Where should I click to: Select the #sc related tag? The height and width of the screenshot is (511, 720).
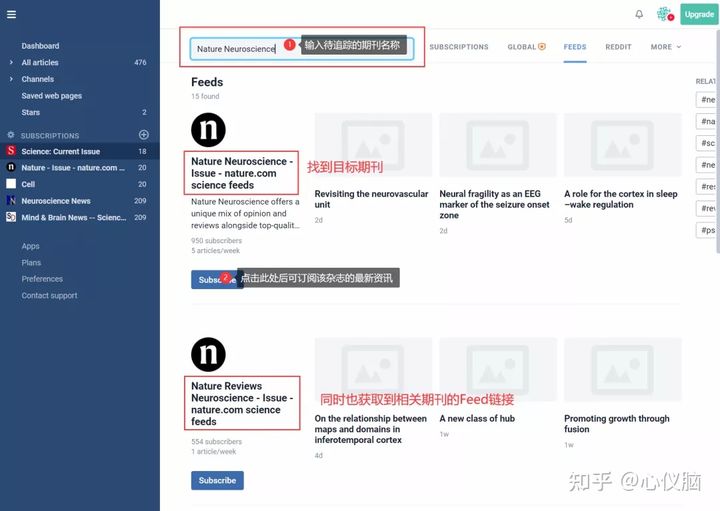pos(707,143)
